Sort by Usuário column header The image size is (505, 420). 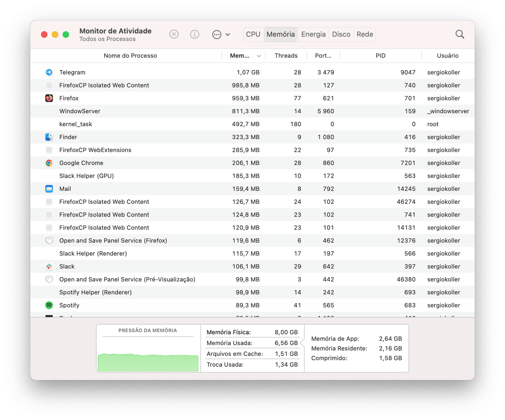click(x=448, y=56)
